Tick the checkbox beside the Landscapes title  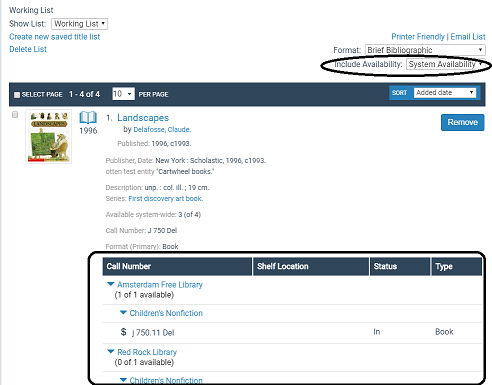(15, 115)
